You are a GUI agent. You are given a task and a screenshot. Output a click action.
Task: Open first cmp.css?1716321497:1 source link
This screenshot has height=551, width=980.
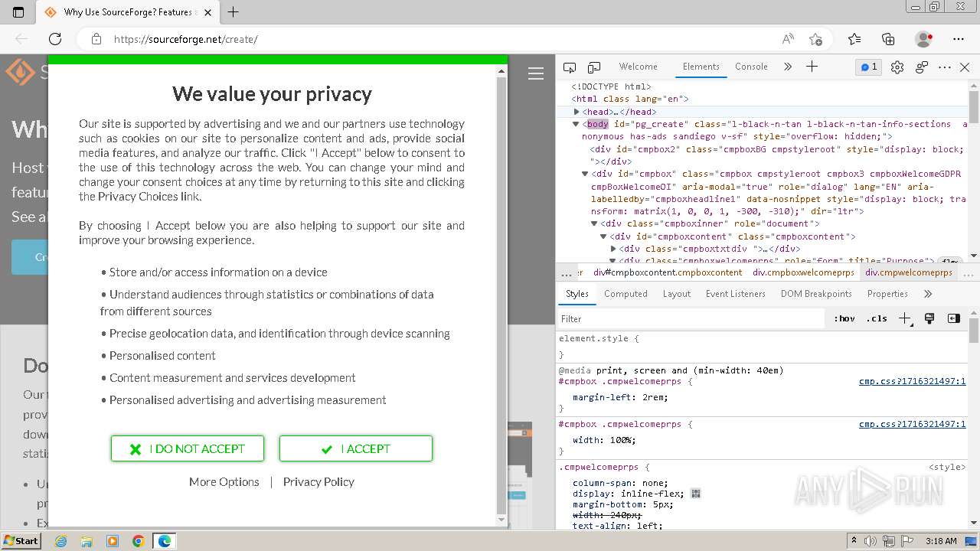[x=912, y=381]
